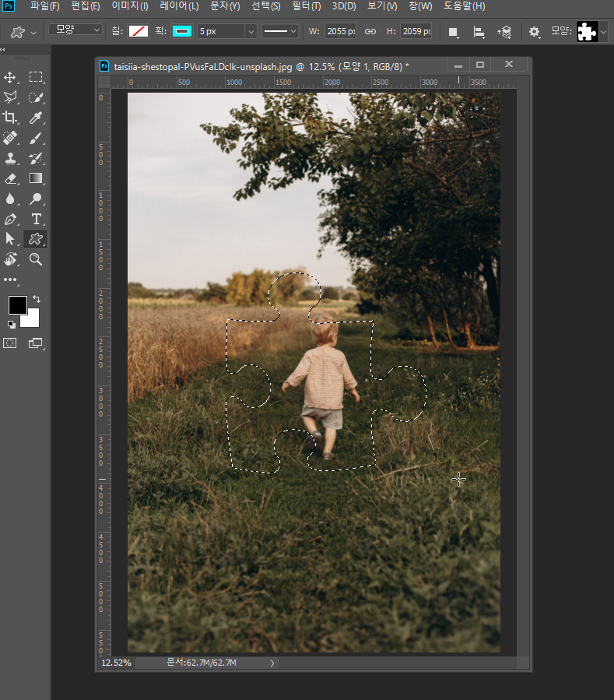This screenshot has width=614, height=700.
Task: Select the Pen tool
Action: pos(10,220)
